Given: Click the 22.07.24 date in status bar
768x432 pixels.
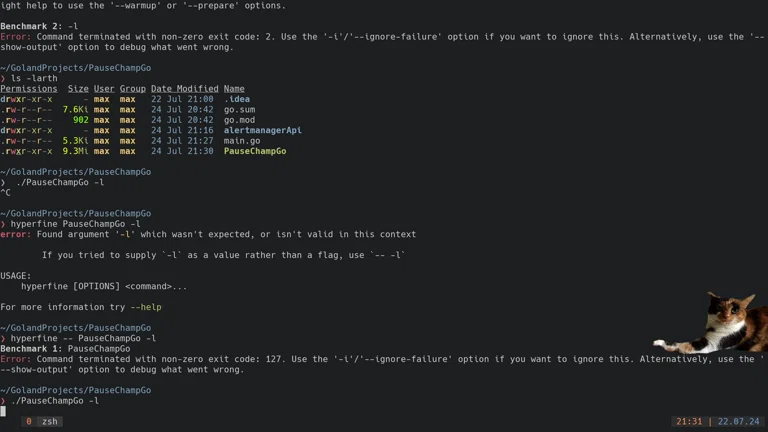Looking at the screenshot, I should tap(738, 422).
